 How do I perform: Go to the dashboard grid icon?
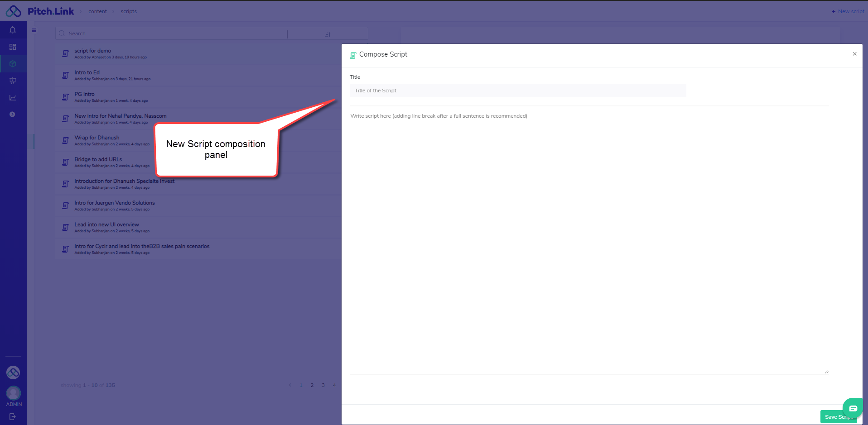pyautogui.click(x=13, y=47)
